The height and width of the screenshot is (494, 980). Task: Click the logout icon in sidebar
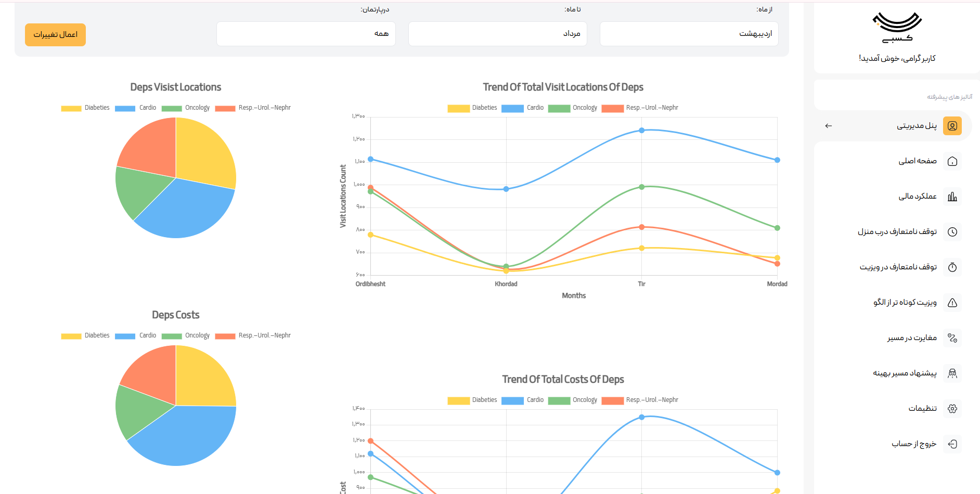952,444
